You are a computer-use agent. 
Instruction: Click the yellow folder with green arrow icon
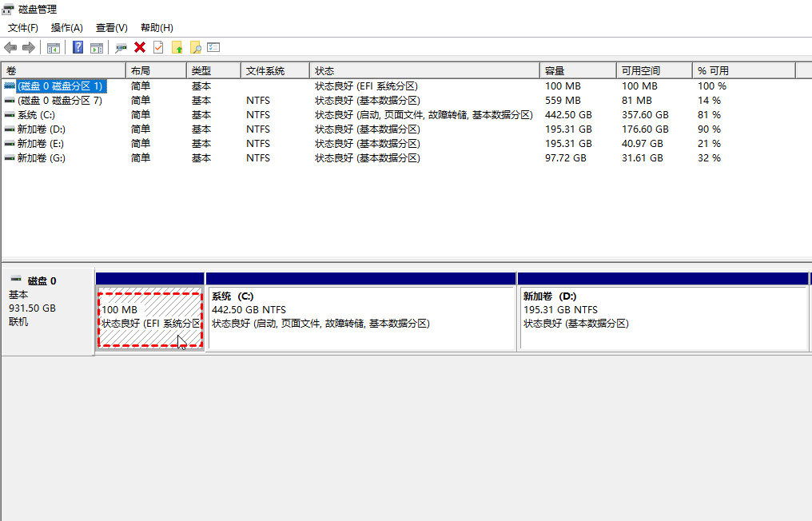[x=177, y=48]
